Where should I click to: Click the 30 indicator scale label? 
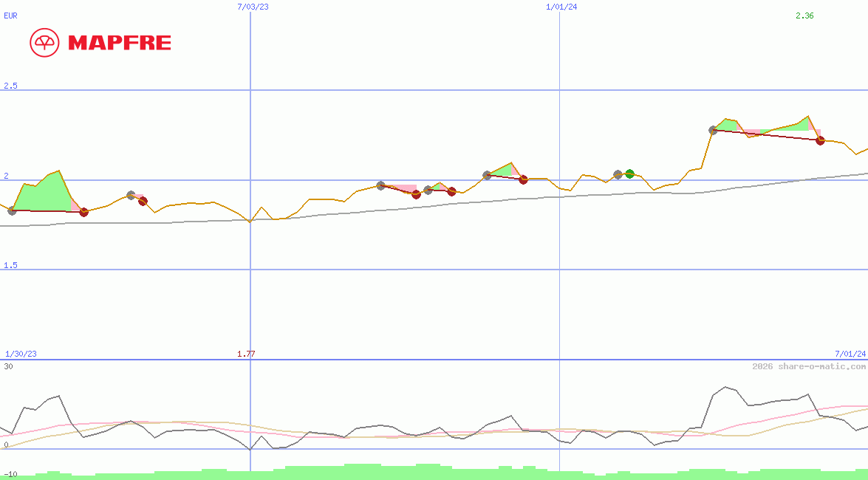pyautogui.click(x=8, y=366)
